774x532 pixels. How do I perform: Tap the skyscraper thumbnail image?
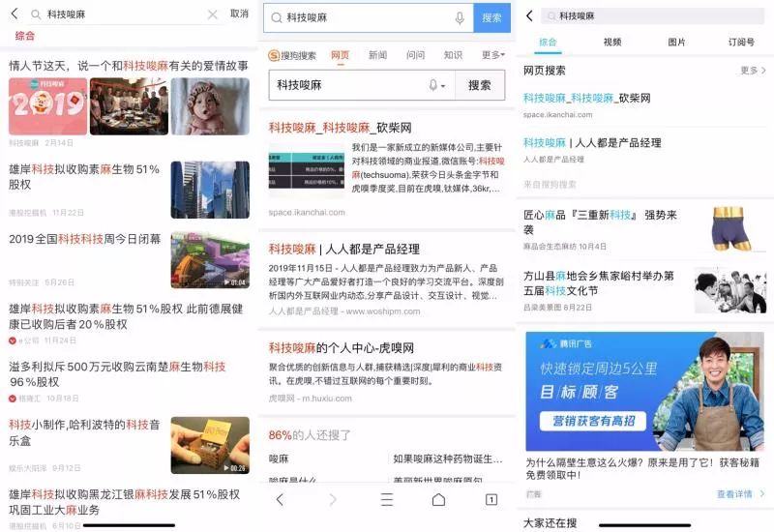click(210, 190)
